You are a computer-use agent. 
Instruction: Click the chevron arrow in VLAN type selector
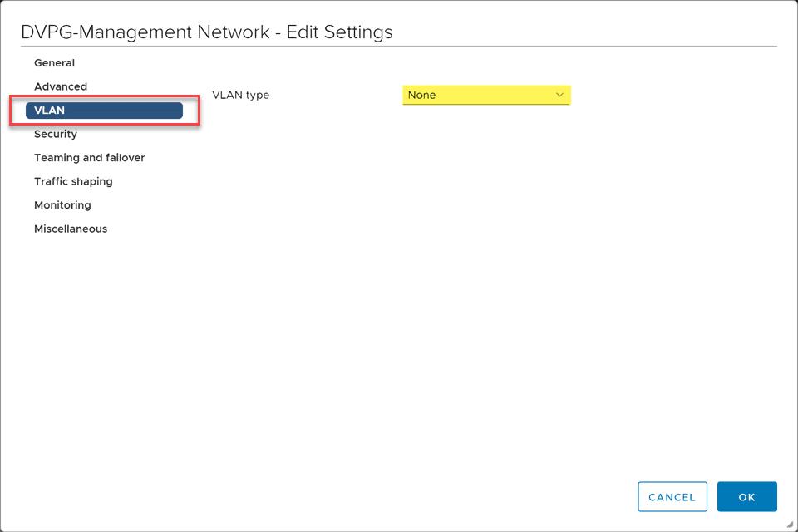(559, 95)
